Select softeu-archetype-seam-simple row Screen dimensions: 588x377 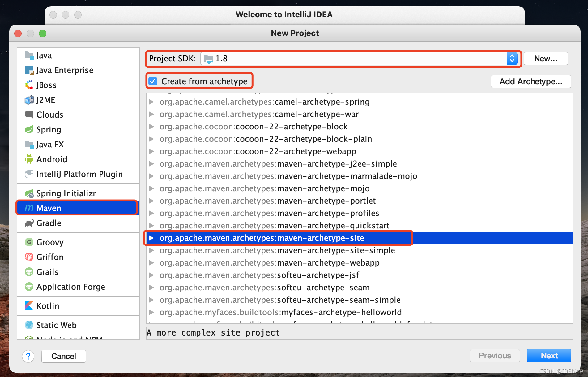pos(359,300)
